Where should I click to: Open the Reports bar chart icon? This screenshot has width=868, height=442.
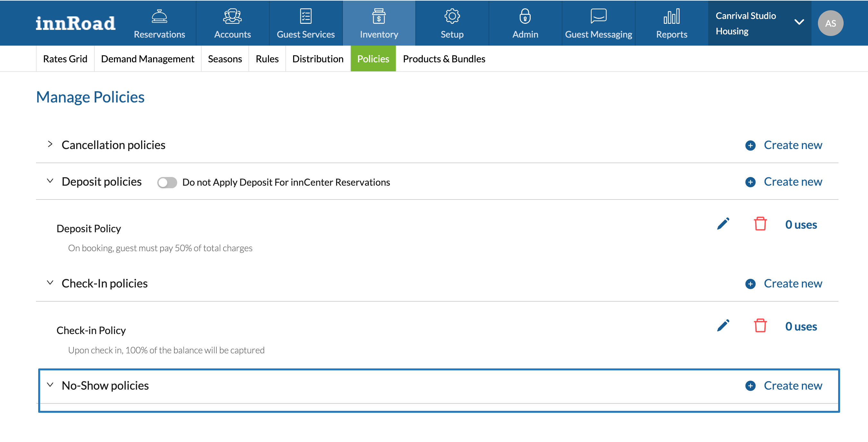click(671, 16)
